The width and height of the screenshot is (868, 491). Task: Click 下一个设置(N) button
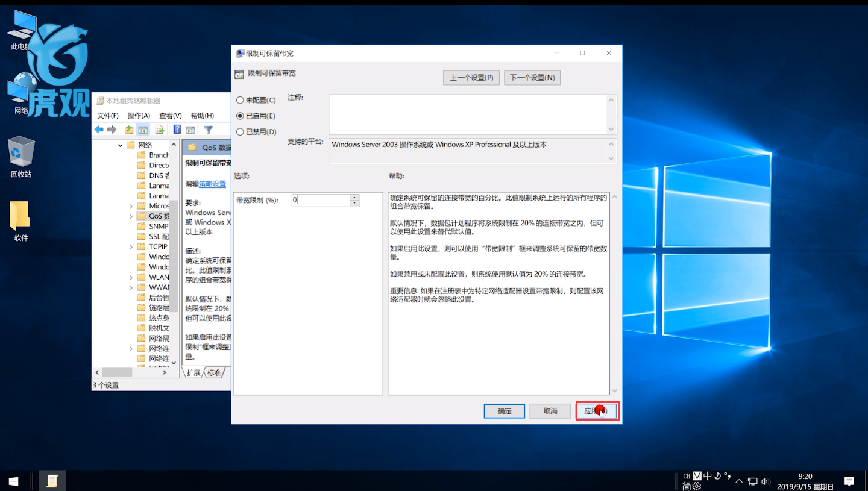[x=532, y=78]
